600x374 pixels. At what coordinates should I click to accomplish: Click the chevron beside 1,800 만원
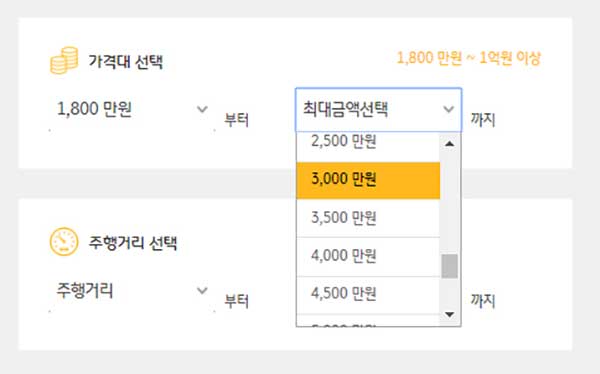tap(202, 109)
